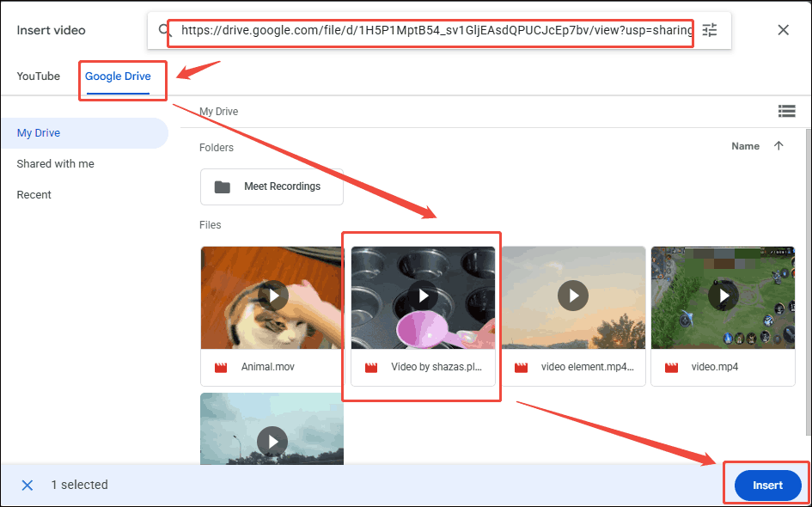Click the My Drive breadcrumb
This screenshot has height=507, width=812.
(x=218, y=112)
